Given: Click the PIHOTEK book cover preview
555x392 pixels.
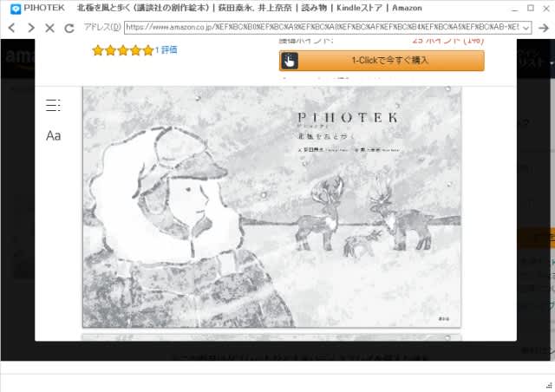Looking at the screenshot, I should click(271, 207).
